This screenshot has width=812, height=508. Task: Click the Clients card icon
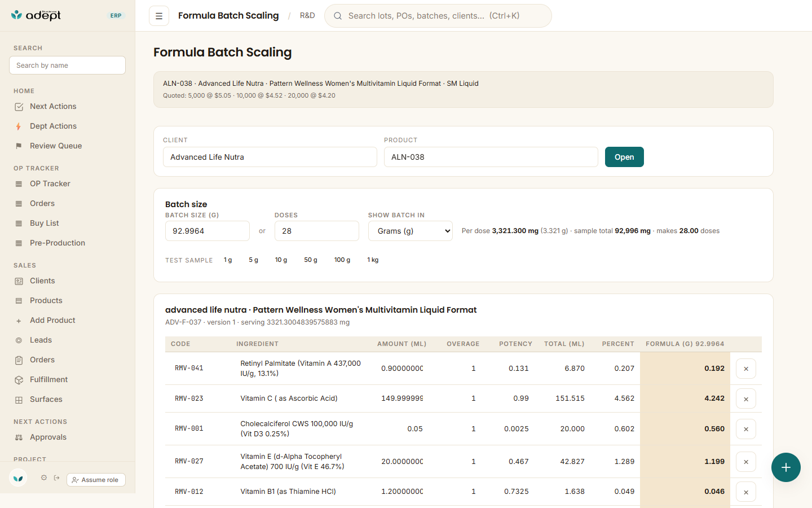coord(19,281)
